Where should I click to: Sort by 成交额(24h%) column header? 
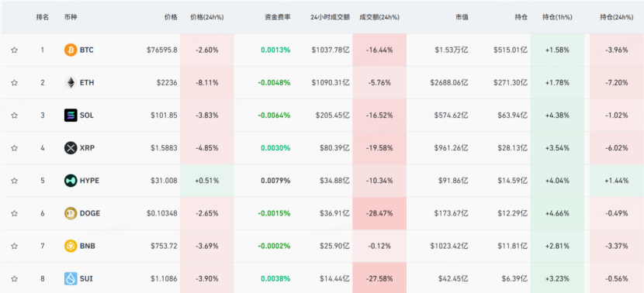point(379,17)
